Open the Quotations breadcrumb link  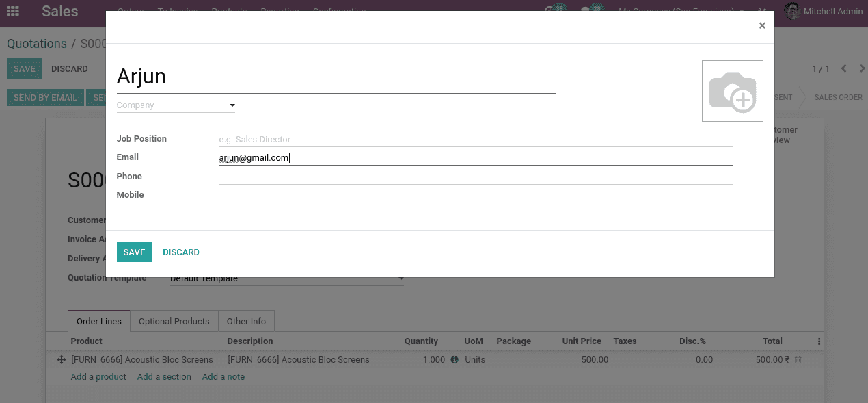pyautogui.click(x=37, y=44)
